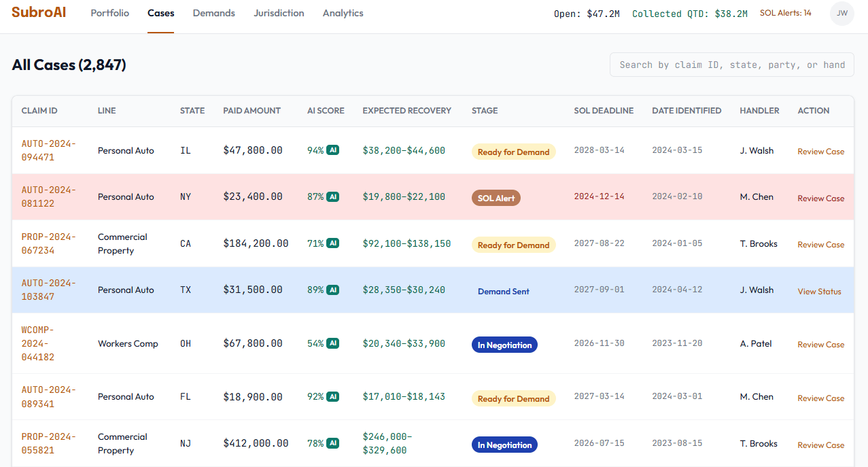Click View Status for AUTO-2024-103847
Viewport: 868px width, 467px height.
(x=819, y=292)
